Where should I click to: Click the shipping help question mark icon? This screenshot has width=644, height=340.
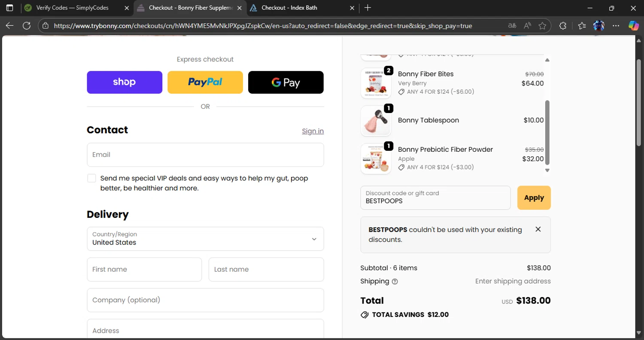tap(395, 282)
